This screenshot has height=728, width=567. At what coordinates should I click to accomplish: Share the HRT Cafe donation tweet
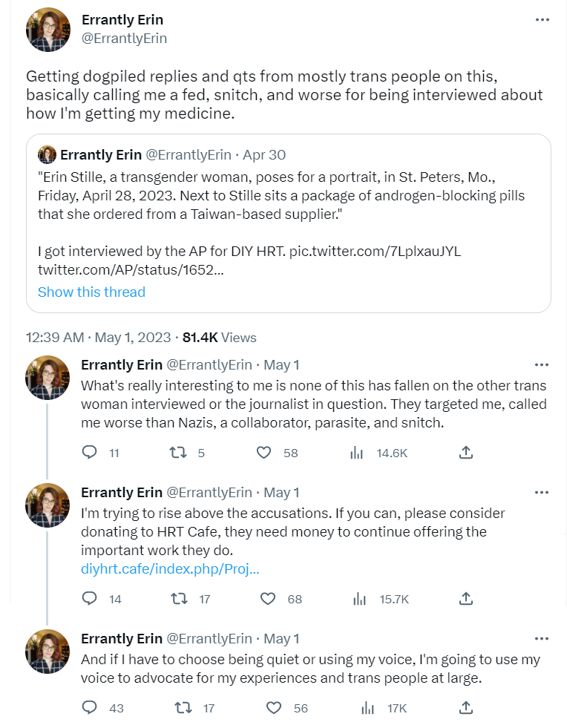pos(466,599)
